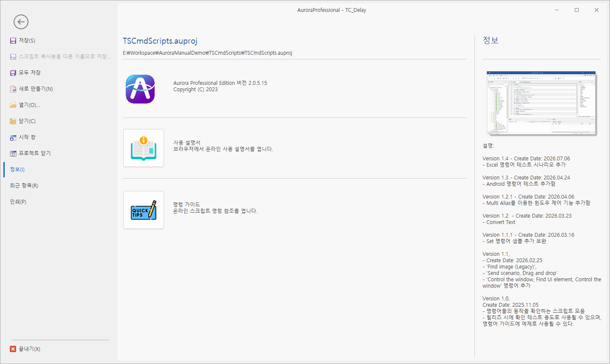
Task: Click the 모두 저장 save-all icon
Action: [x=13, y=73]
